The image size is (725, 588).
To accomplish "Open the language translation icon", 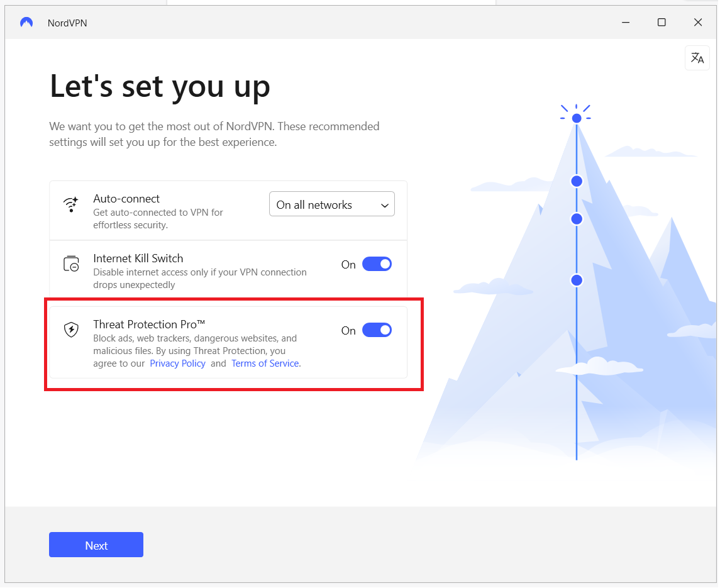I will [697, 58].
